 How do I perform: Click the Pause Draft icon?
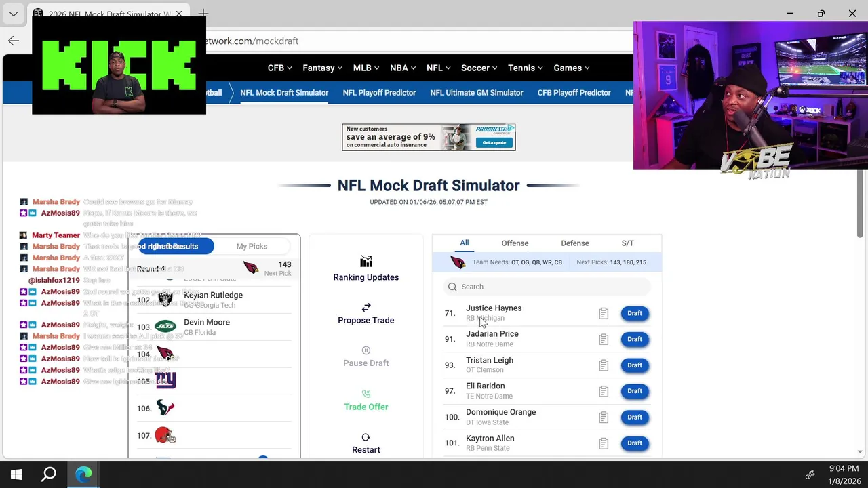click(x=366, y=350)
